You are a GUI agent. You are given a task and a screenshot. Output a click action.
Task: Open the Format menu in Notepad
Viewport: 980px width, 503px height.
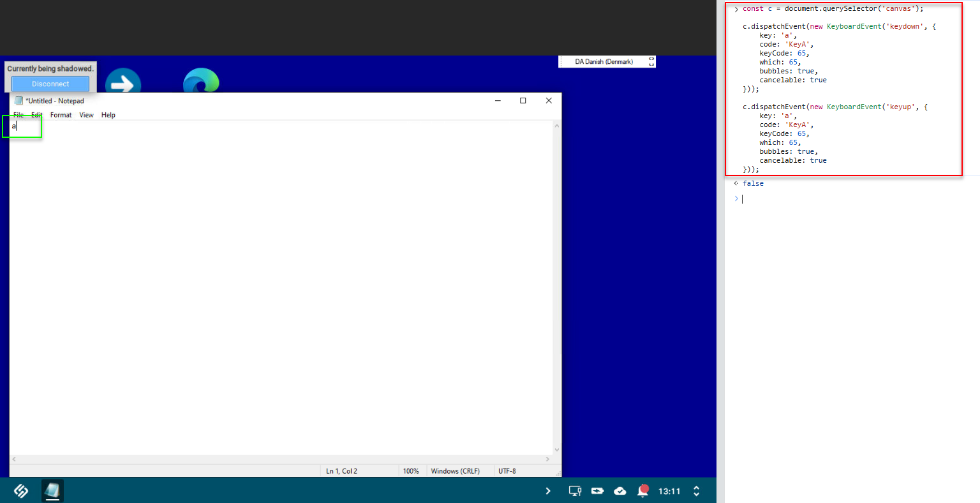[x=61, y=115]
